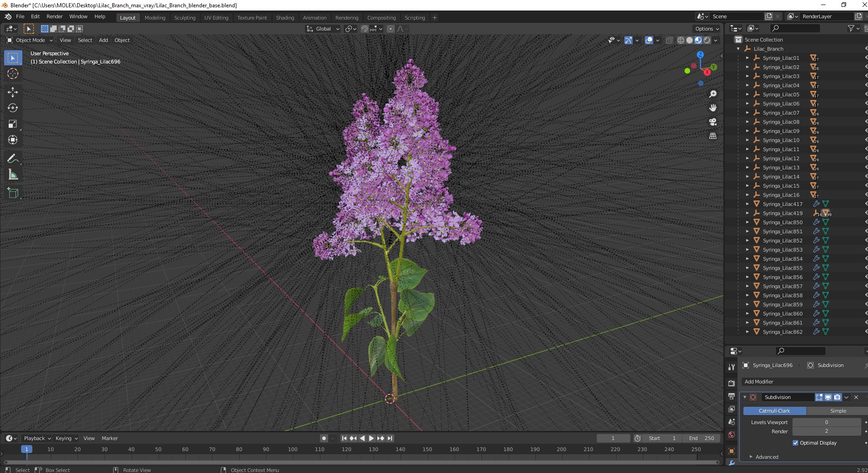Choose the Transform tool
Image resolution: width=868 pixels, height=473 pixels.
pos(13,140)
